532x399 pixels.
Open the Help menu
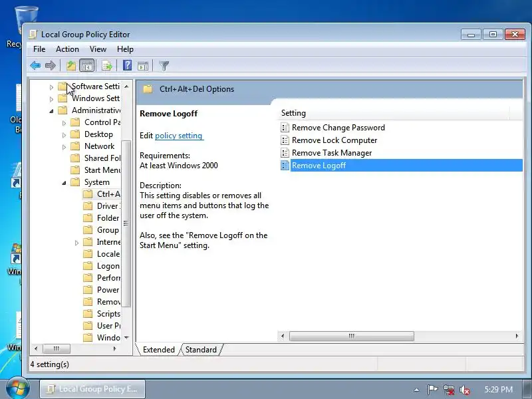pyautogui.click(x=125, y=49)
